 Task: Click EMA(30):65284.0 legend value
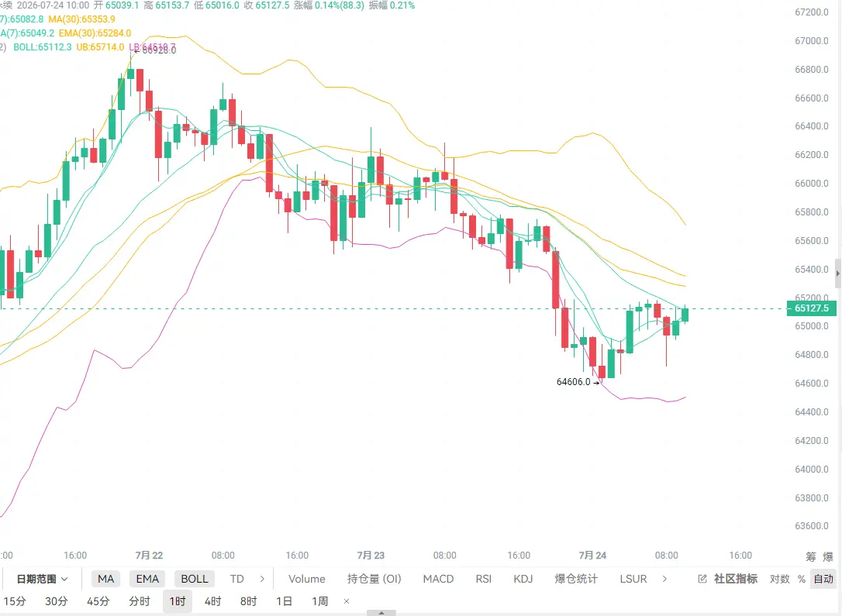click(x=95, y=33)
